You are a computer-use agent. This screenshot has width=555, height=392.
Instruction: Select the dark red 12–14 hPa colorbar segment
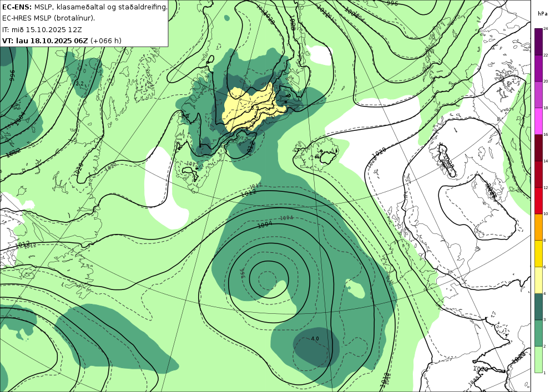[539, 174]
